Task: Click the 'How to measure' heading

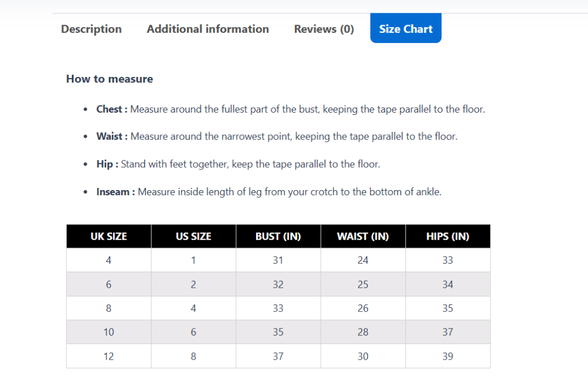Action: click(109, 79)
